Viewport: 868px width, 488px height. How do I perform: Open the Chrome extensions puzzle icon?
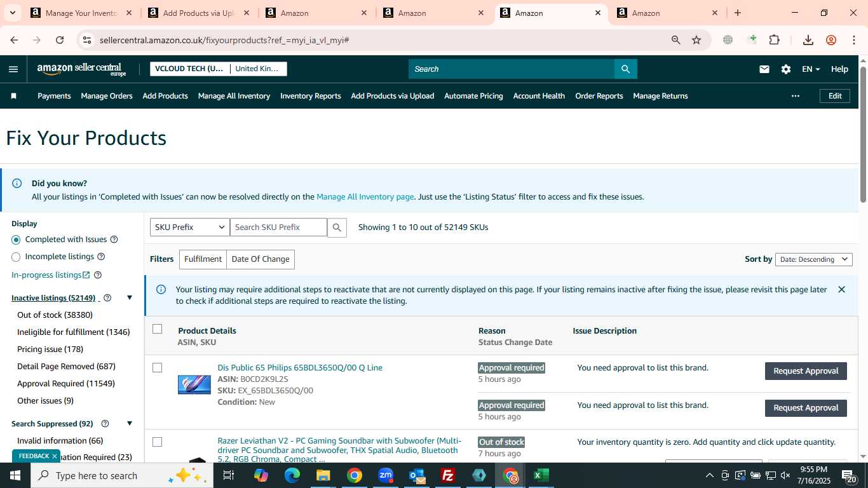tap(774, 40)
